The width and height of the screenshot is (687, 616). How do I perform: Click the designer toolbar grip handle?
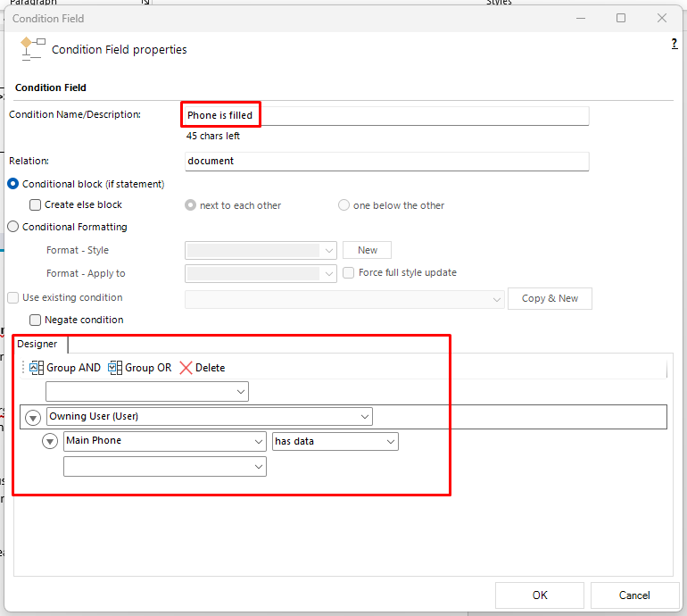[x=23, y=368]
